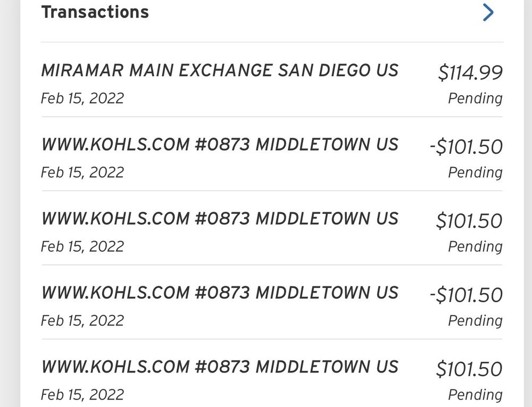Tap the date under the second Kohl's refund
Viewport: 532px width, 407px height.
coord(82,320)
